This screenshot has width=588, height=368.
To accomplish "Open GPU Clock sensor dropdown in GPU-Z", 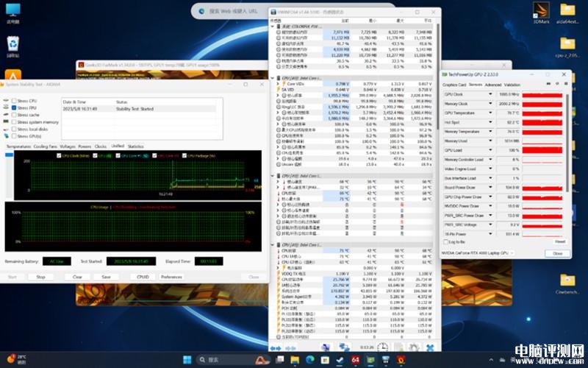I will (x=490, y=94).
